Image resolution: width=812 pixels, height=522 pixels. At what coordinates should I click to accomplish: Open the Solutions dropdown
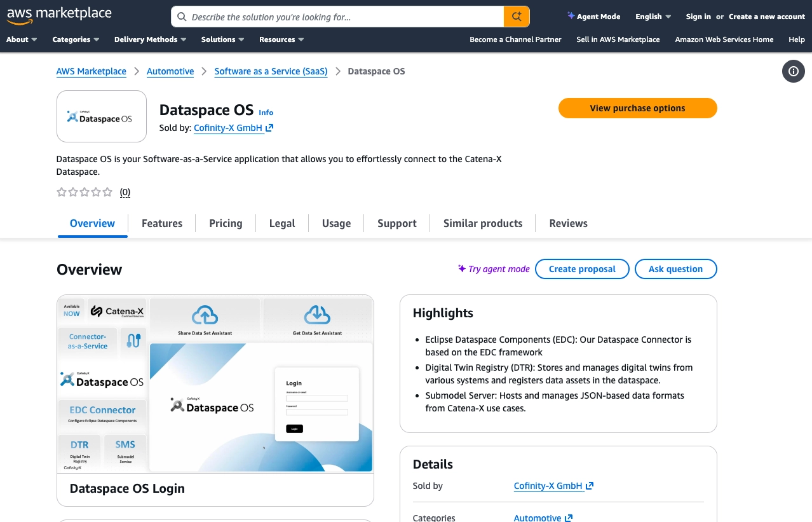coord(222,39)
